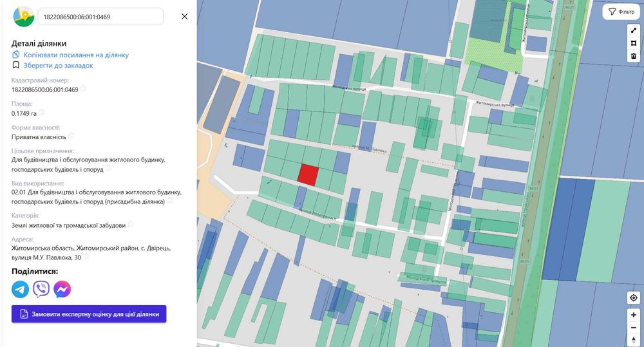Share the parcel via Messenger

point(62,289)
